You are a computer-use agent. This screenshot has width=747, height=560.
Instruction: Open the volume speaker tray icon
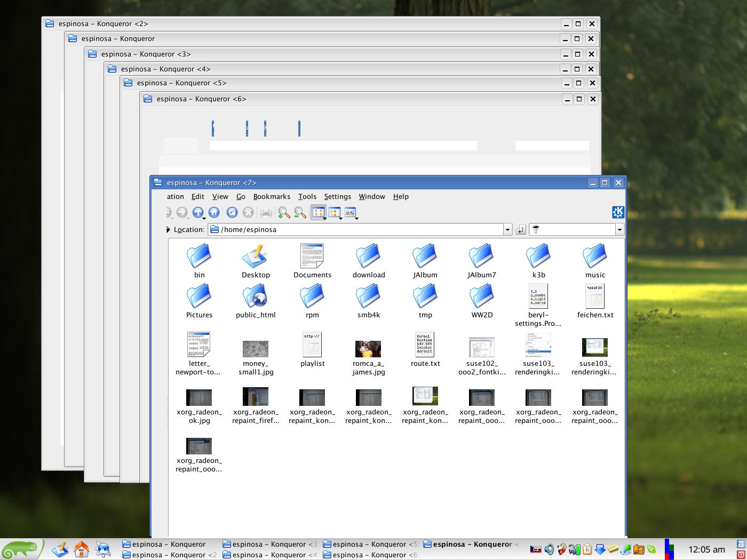tap(549, 549)
